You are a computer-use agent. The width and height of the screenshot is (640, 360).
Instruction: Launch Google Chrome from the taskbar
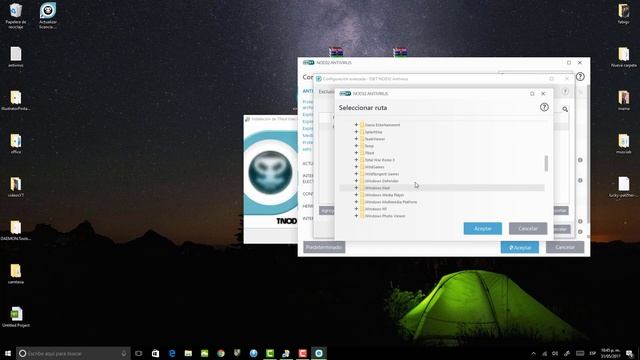(x=221, y=353)
